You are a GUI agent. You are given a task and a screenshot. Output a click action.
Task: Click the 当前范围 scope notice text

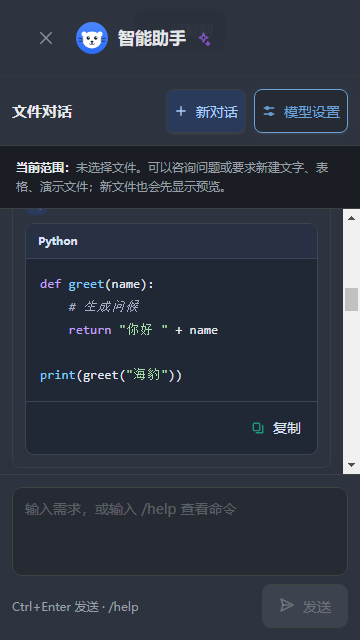pyautogui.click(x=172, y=177)
